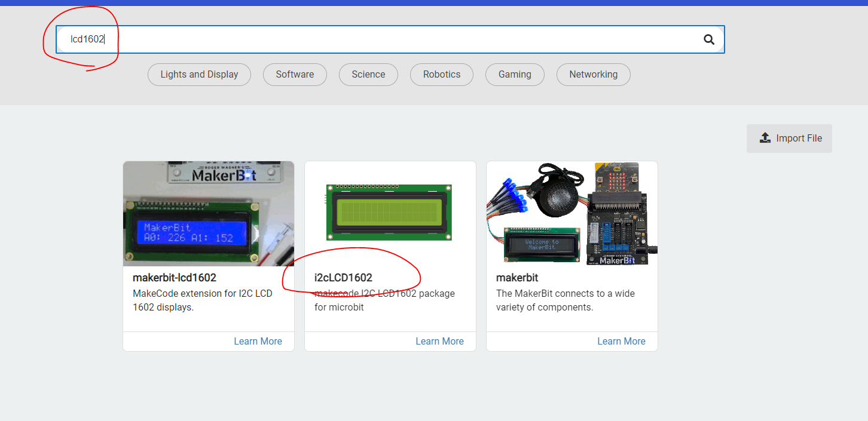868x421 pixels.
Task: Open Learn More for makerbit-lcd1602
Action: 258,341
